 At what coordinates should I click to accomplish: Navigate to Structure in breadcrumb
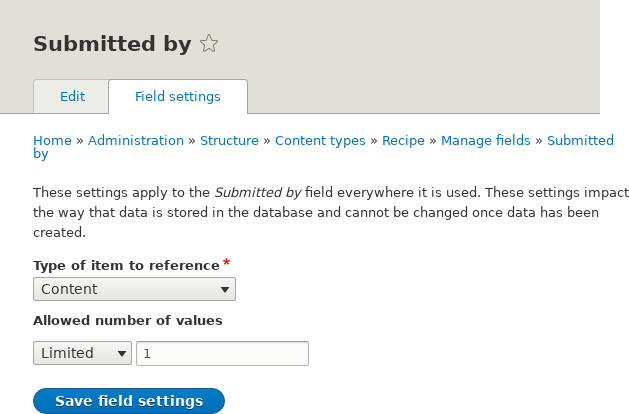click(229, 141)
